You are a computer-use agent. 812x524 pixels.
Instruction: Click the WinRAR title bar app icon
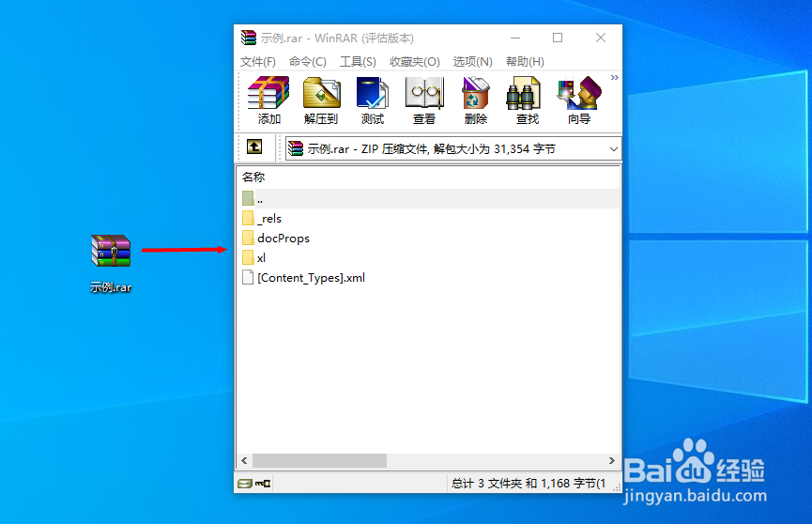click(249, 38)
